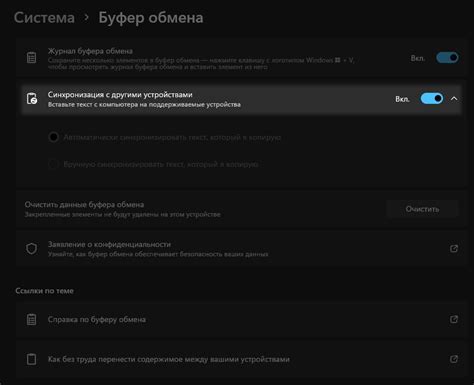Viewport: 474px width, 385px height.
Task: Collapse the Синхронизация section chevron
Action: pyautogui.click(x=454, y=99)
